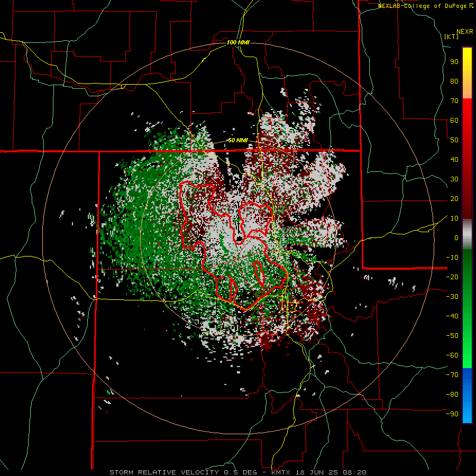Click the "50 NMI" range ring label
This screenshot has height=476, width=476.
[238, 140]
